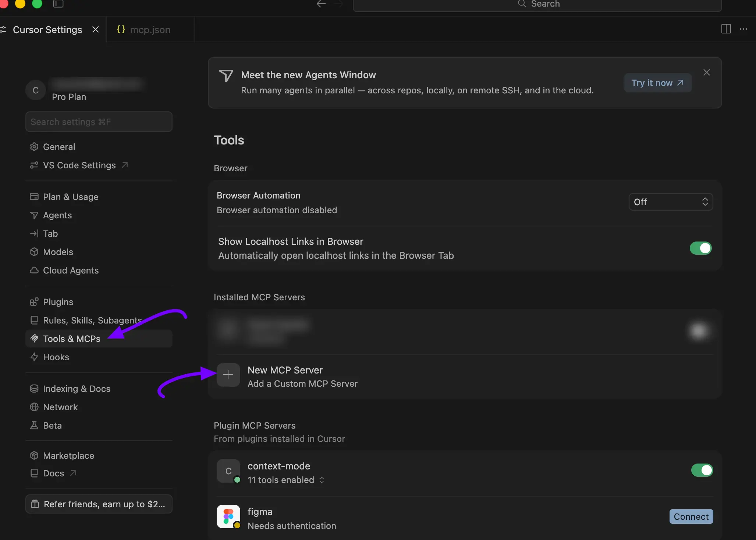756x540 pixels.
Task: Open Network settings
Action: (60, 407)
